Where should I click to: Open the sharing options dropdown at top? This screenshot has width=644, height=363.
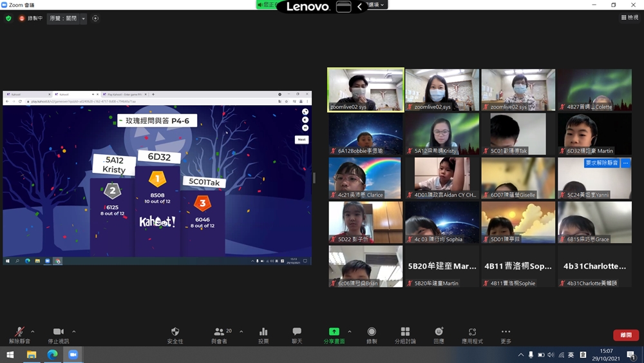click(x=377, y=5)
